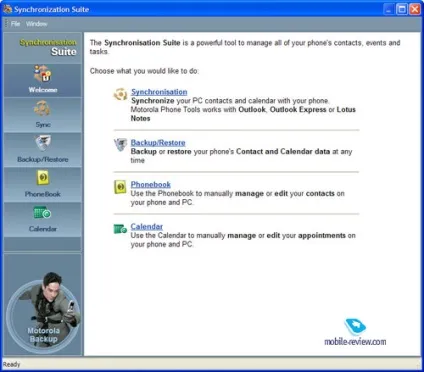Close the Synchronization Suite window

click(x=415, y=9)
